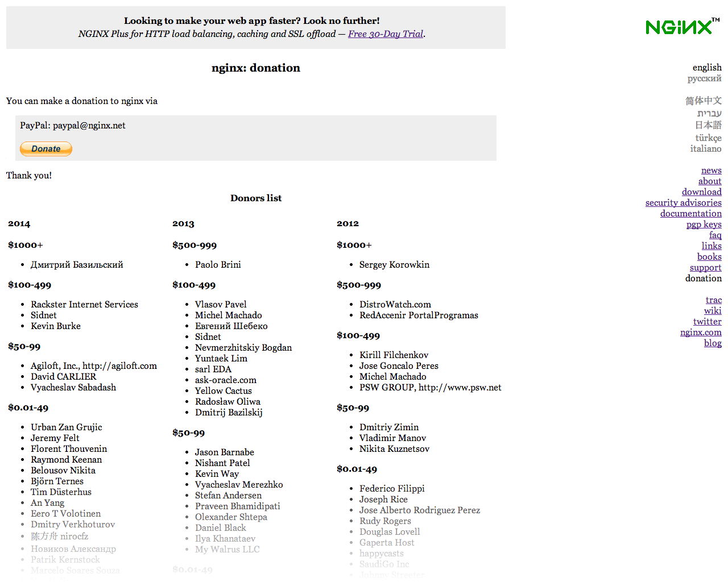This screenshot has width=728, height=582.
Task: Click donor RedAccenir PortalProgramas
Action: coord(419,315)
